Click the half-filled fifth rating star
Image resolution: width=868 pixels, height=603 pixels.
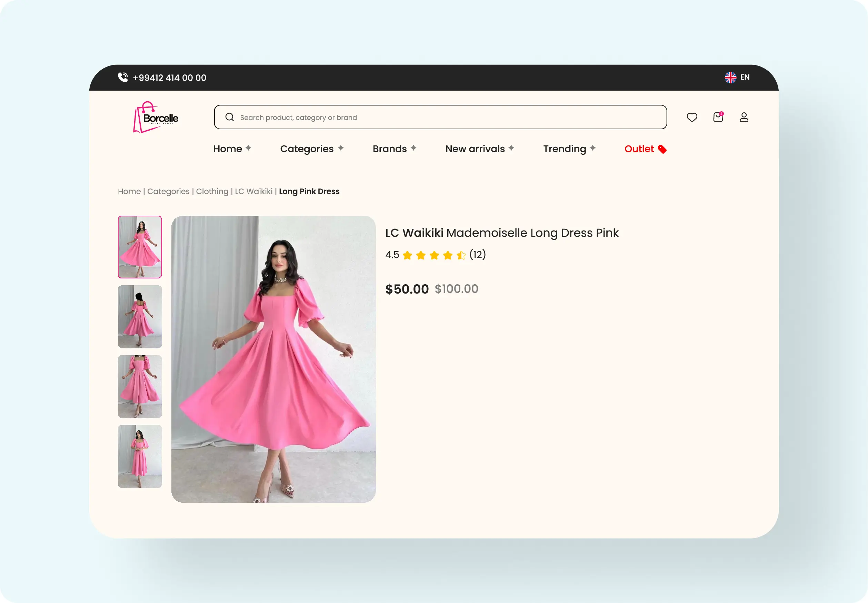pyautogui.click(x=461, y=255)
